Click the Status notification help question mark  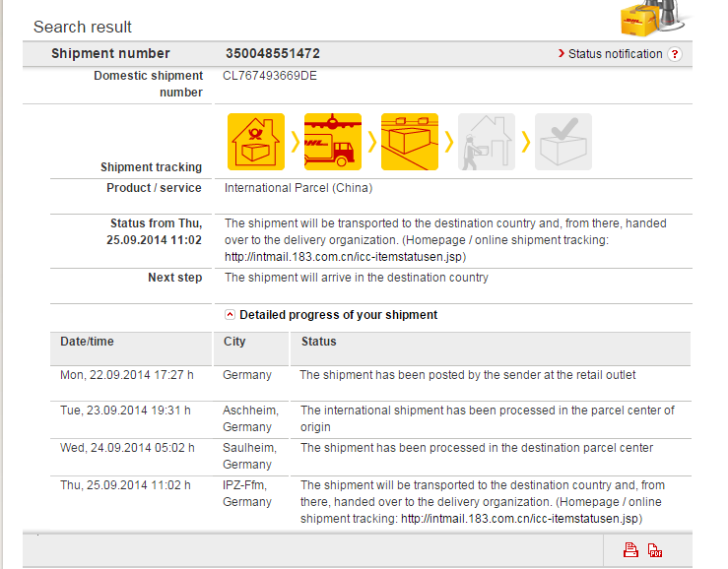[x=675, y=54]
